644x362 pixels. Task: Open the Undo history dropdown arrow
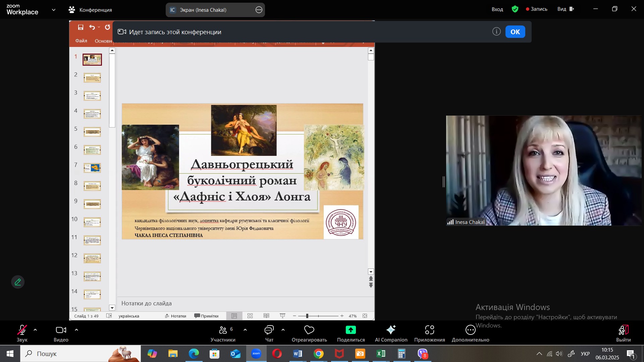pyautogui.click(x=99, y=27)
